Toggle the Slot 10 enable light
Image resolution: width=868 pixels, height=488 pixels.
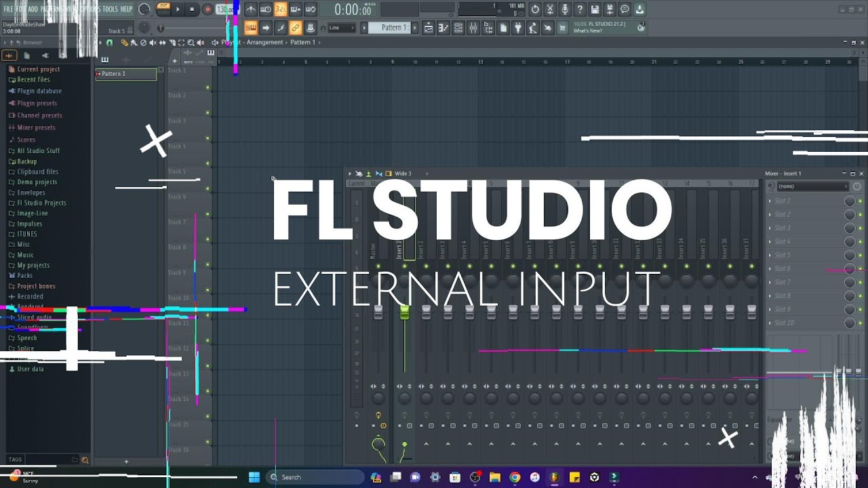860,323
